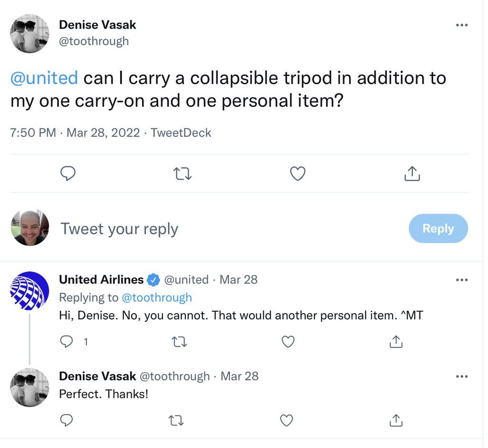Open United Airlines profile picture
This screenshot has height=448, width=488.
(x=30, y=291)
